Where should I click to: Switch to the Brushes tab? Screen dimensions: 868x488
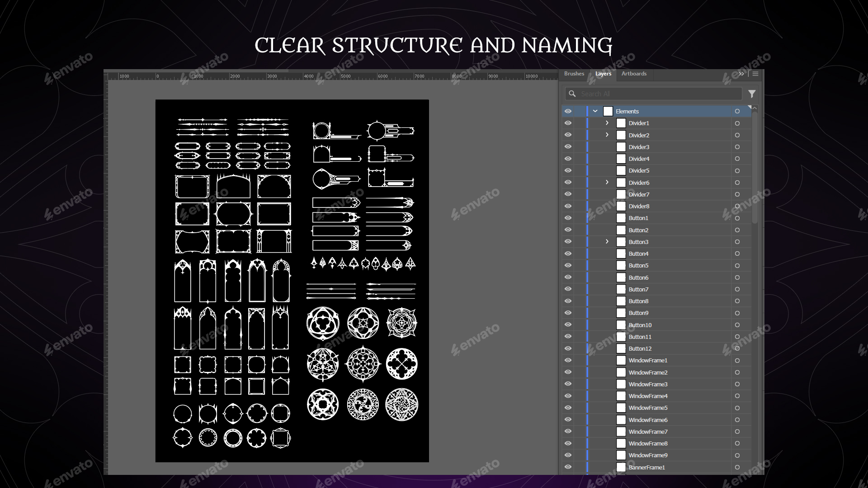tap(574, 74)
